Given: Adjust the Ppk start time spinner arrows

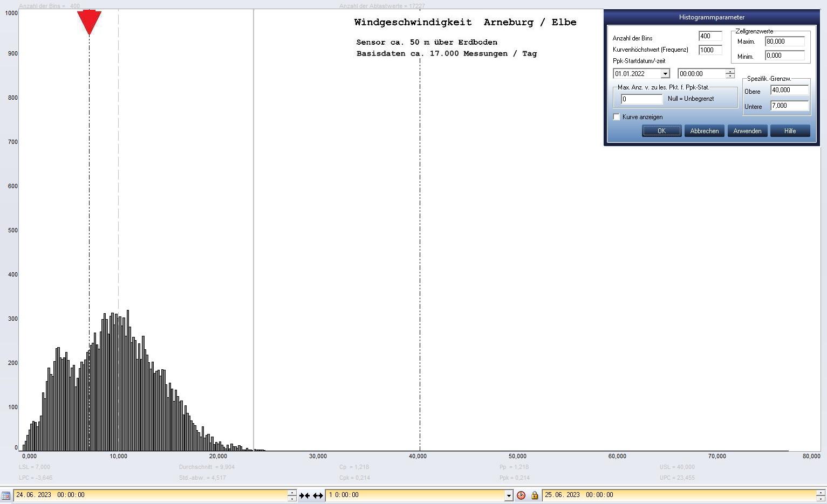Looking at the screenshot, I should click(730, 74).
